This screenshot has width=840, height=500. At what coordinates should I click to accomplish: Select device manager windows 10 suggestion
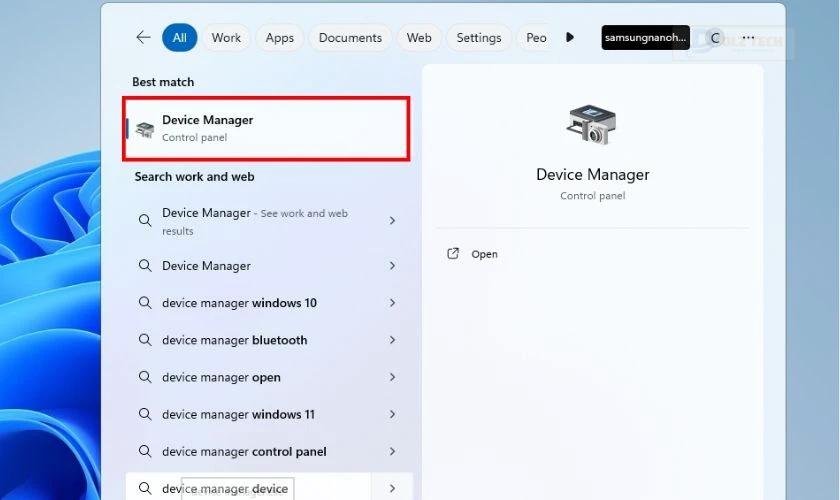point(239,303)
